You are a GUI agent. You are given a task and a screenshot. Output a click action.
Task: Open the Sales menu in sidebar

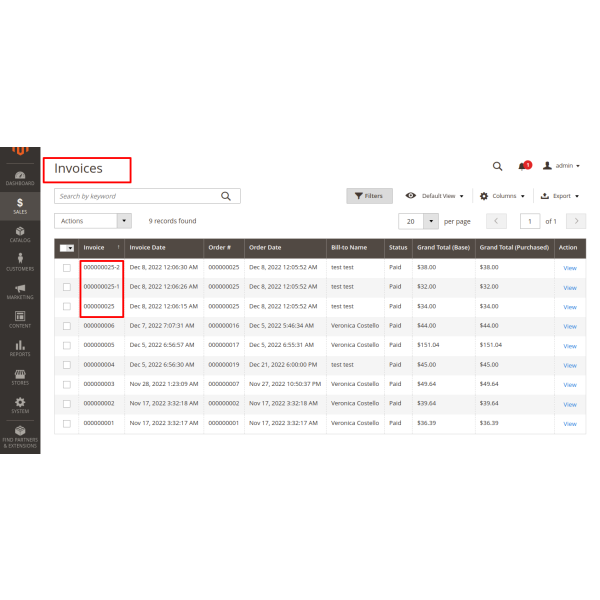(20, 206)
